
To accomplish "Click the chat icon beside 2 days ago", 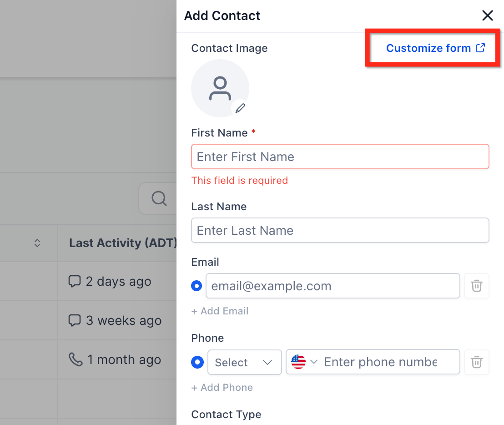I will click(74, 281).
